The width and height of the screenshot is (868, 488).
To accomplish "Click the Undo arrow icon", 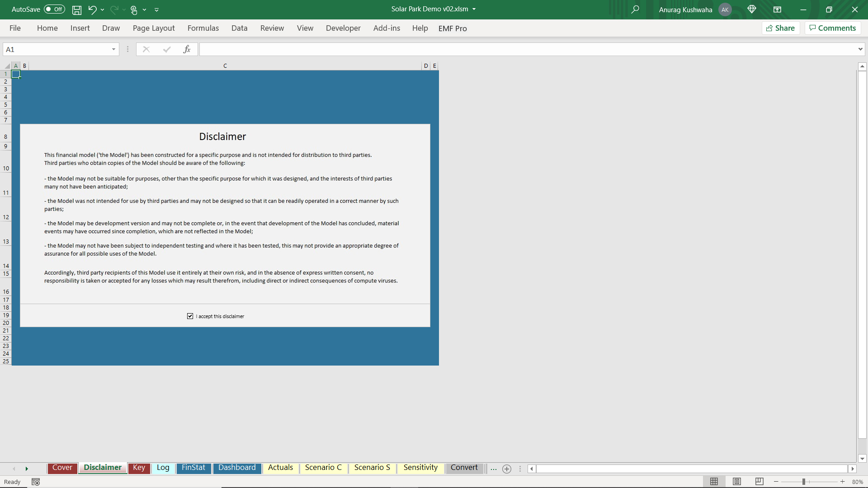I will point(92,9).
